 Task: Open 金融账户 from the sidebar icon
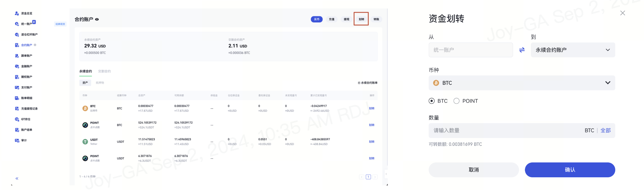pos(17,66)
